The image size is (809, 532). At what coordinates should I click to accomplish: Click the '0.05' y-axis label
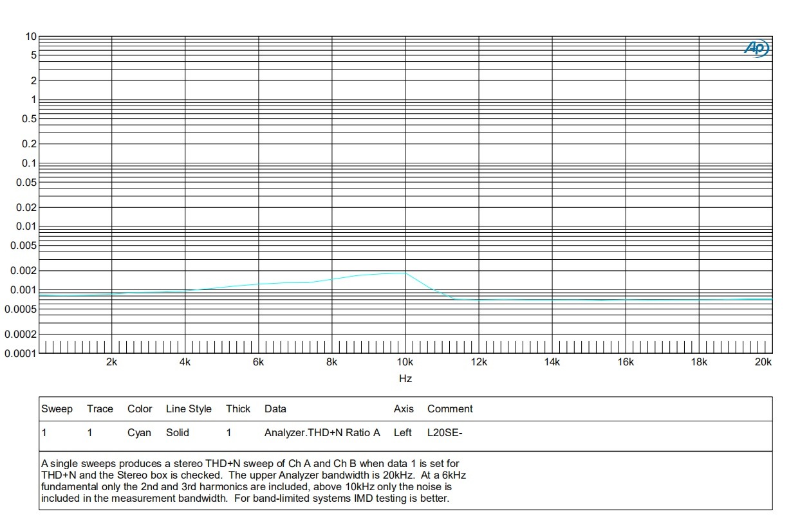[26, 183]
